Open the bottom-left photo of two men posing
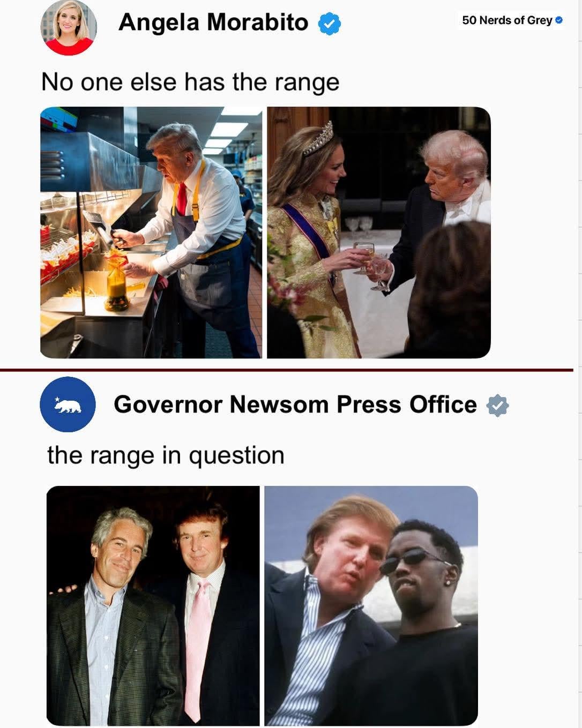 153,606
